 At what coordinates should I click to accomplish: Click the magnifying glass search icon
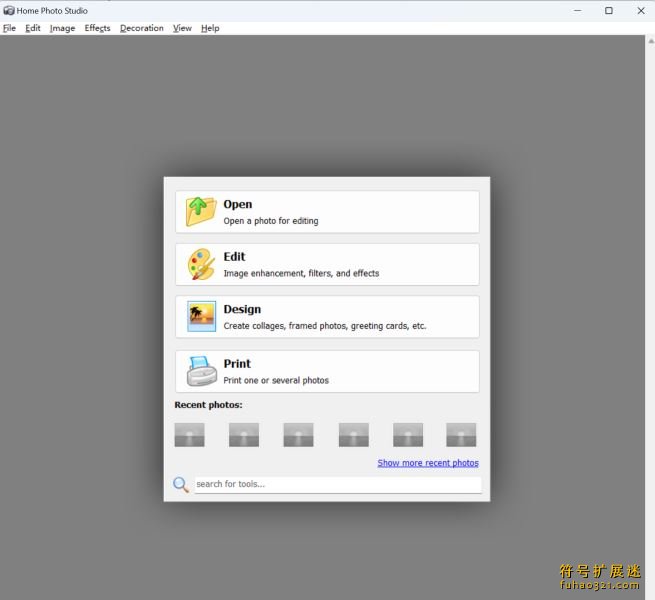tap(181, 485)
